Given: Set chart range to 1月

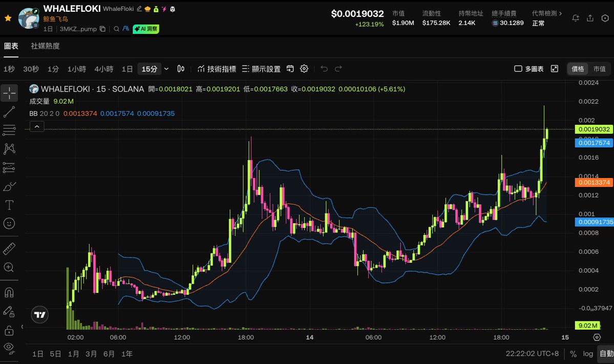Looking at the screenshot, I should click(x=73, y=354).
